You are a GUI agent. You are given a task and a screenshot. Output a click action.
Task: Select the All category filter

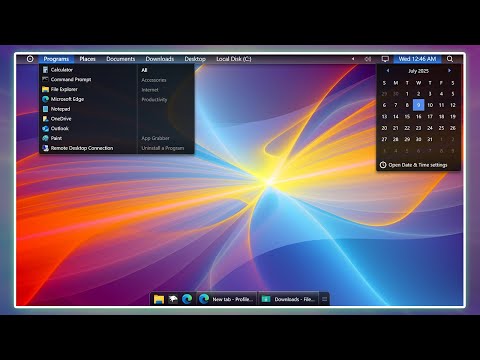pos(144,70)
